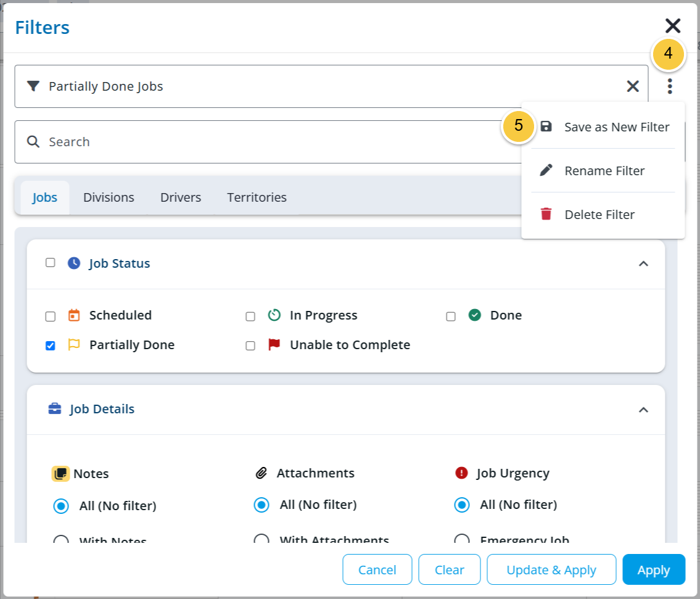This screenshot has height=599, width=700.
Task: Uncheck the Partially Done checkbox
Action: 51,345
